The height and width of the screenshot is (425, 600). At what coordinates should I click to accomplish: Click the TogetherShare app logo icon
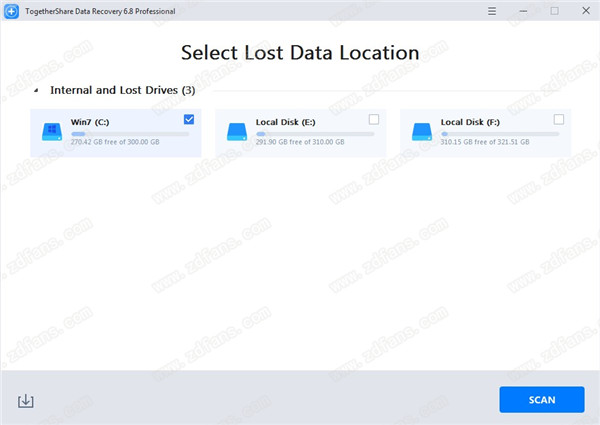tap(11, 11)
